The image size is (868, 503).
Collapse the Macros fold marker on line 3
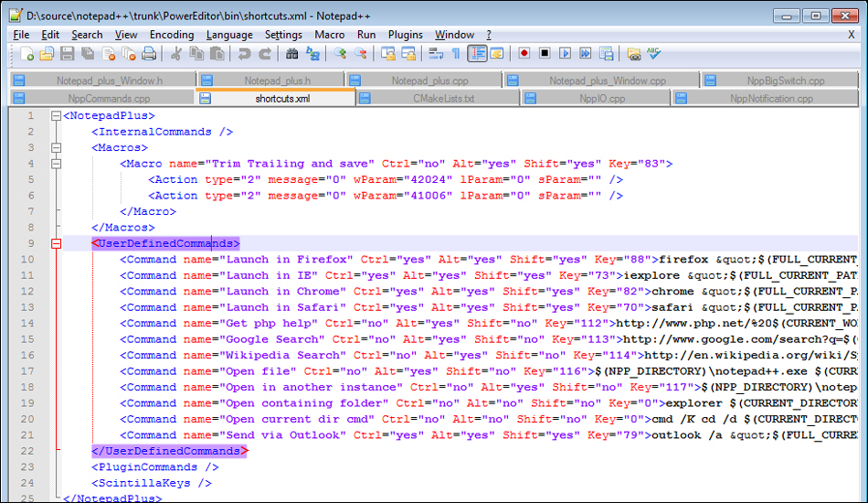tap(56, 148)
